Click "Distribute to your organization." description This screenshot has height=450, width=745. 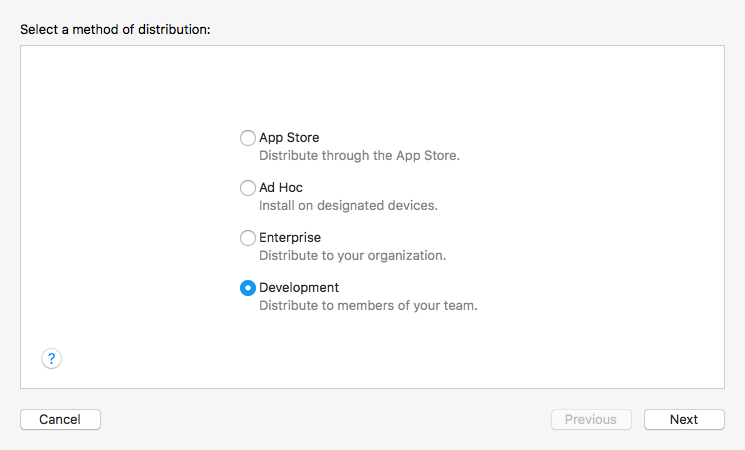[x=352, y=256]
